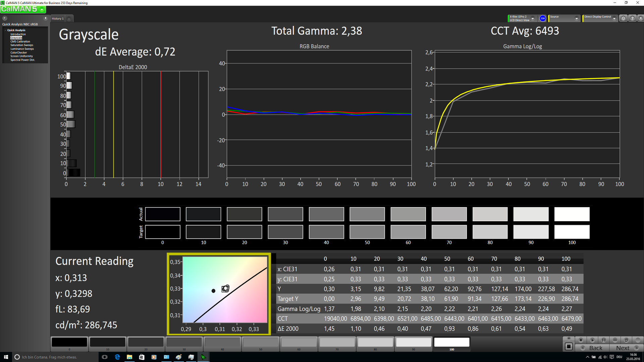Screen dimensions: 644x362
Task: Collapse the left workflow panel arrow
Action: (46, 18)
